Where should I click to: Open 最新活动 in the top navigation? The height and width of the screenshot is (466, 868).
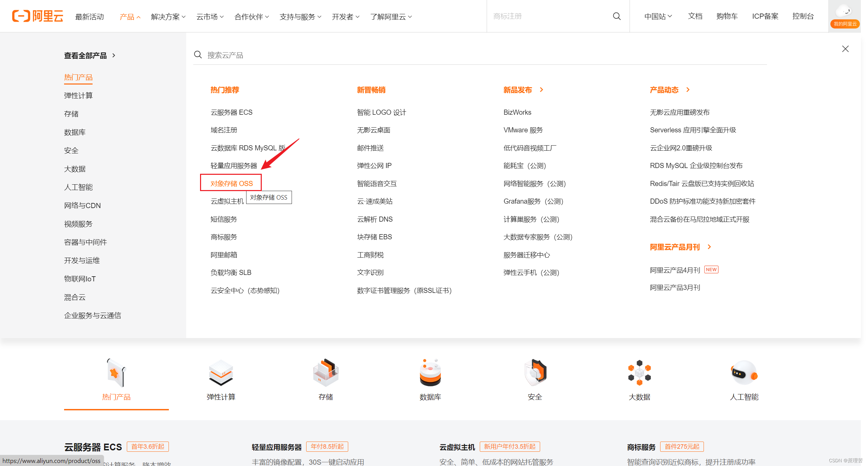[x=90, y=17]
